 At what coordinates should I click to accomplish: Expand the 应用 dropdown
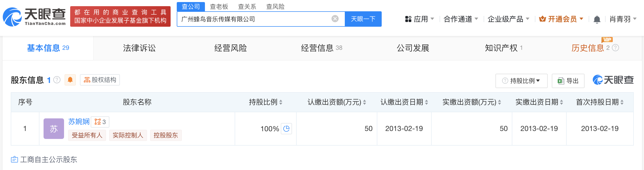(432, 19)
